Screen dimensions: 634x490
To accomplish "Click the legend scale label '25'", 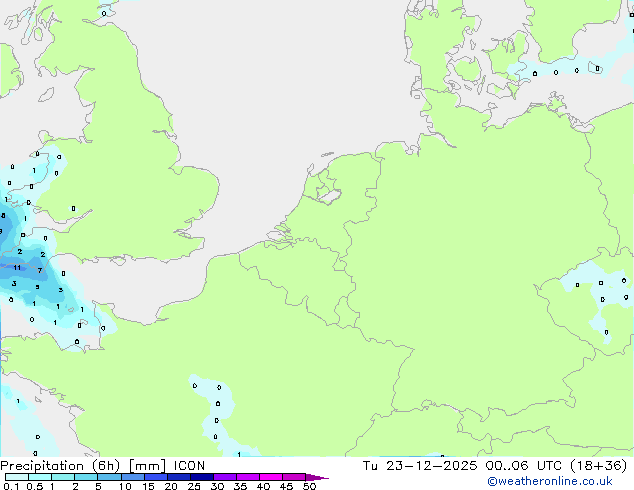I will pos(194,486).
